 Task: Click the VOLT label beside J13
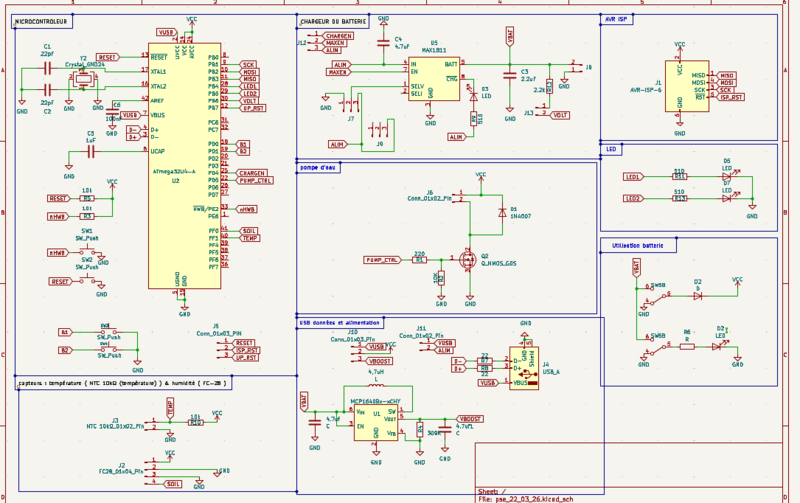560,115
